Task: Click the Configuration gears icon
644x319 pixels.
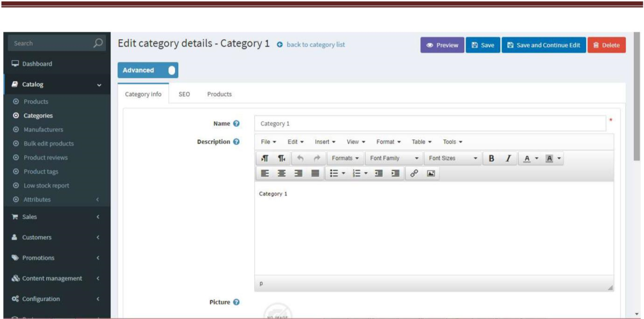Action: (x=15, y=299)
